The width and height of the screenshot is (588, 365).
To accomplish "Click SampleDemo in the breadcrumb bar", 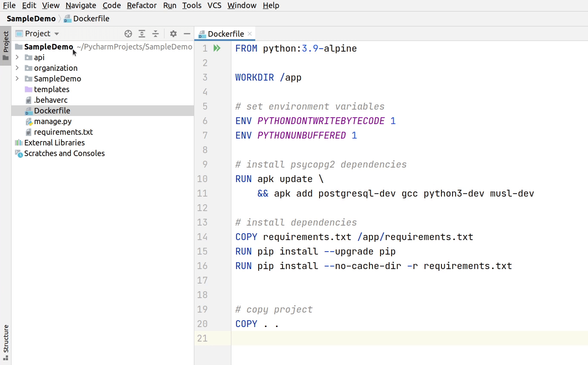I will click(x=31, y=18).
